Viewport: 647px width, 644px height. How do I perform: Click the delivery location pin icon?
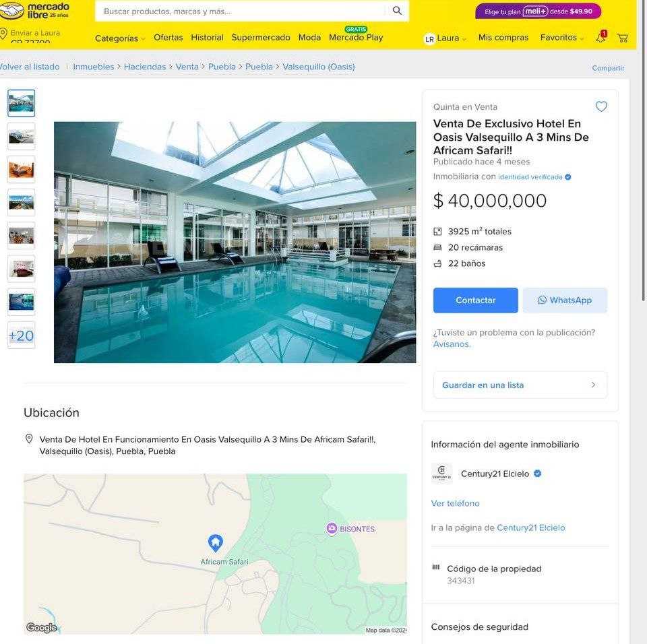pos(4,34)
